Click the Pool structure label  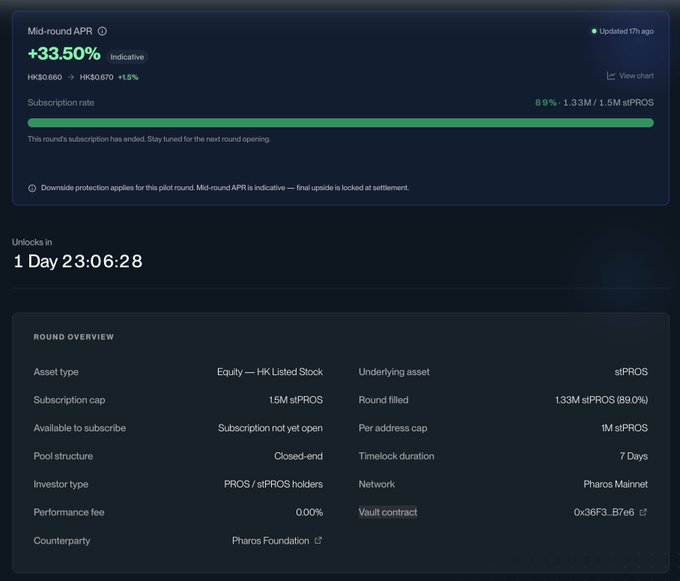[63, 456]
